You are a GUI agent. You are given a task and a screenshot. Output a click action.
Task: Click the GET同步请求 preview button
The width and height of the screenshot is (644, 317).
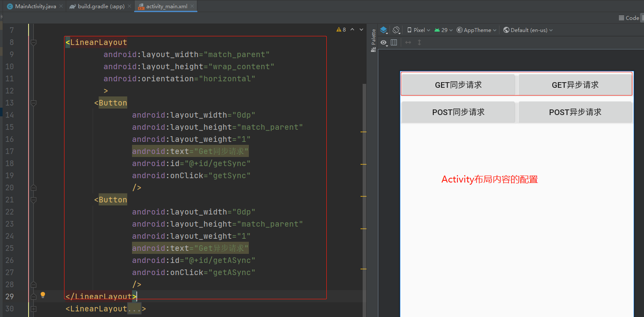pos(458,85)
